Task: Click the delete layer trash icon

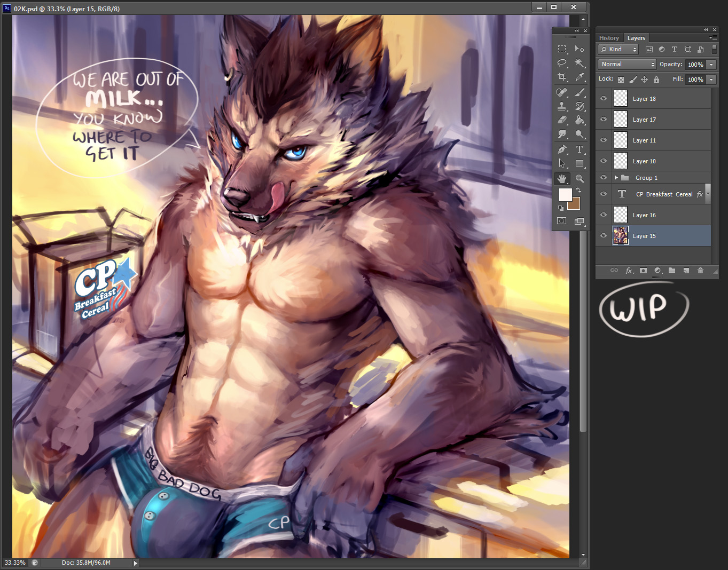Action: click(x=700, y=271)
